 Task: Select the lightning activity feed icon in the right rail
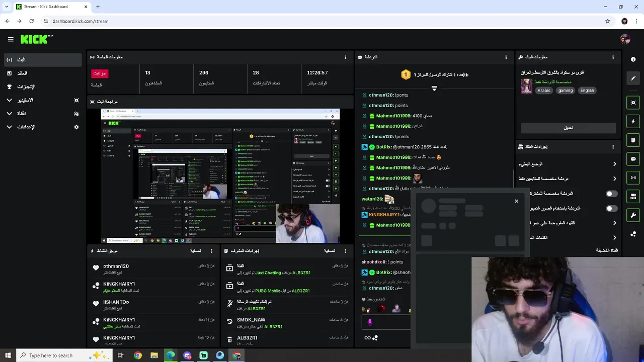[633, 121]
